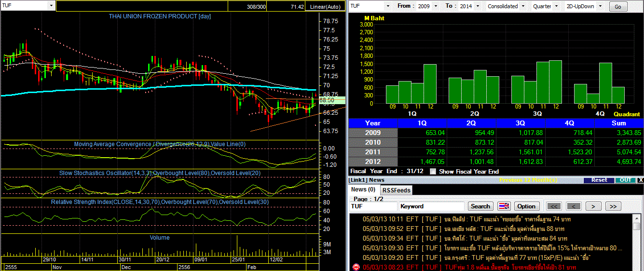This screenshot has width=644, height=271.
Task: Click the 71.42 value in chart header
Action: pyautogui.click(x=297, y=7)
